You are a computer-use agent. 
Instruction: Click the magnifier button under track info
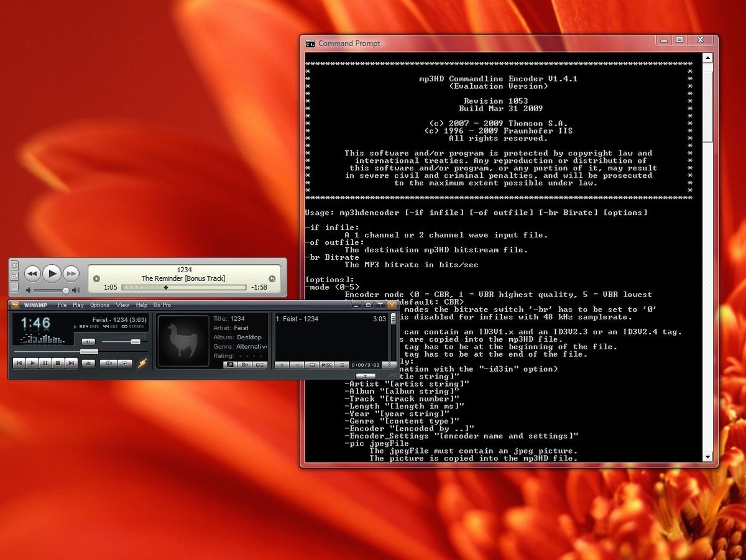[230, 365]
